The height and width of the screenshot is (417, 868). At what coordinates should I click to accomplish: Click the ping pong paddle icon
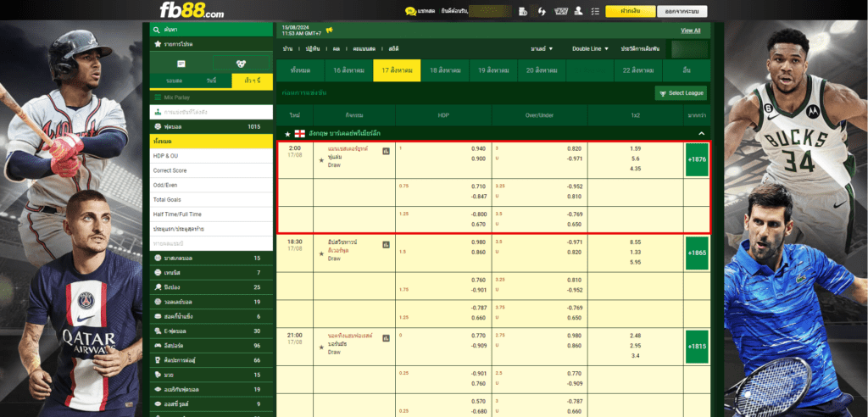tap(159, 287)
